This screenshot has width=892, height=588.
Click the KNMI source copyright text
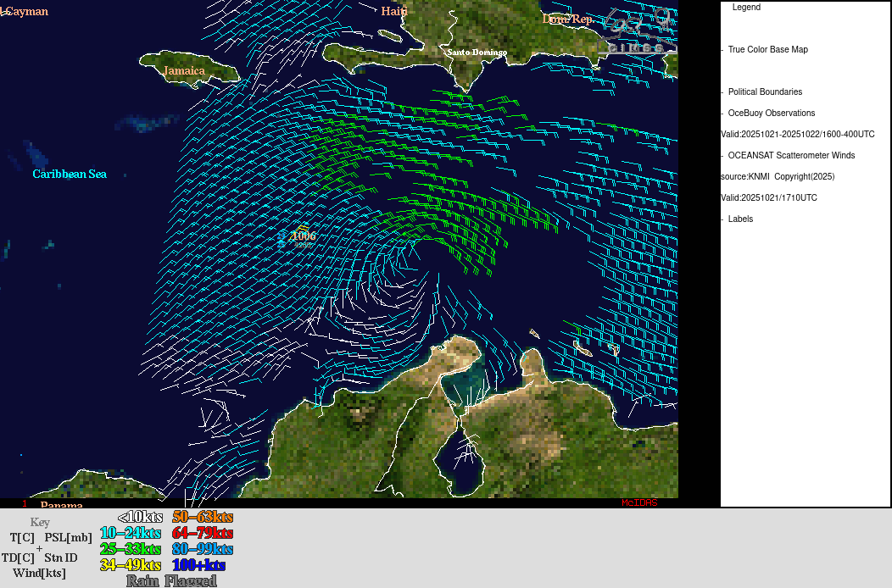[x=778, y=177]
